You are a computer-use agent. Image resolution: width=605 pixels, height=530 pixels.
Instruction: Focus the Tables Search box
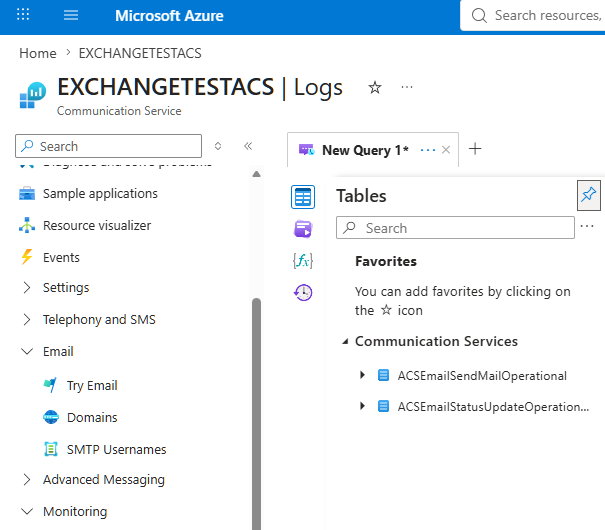point(455,228)
